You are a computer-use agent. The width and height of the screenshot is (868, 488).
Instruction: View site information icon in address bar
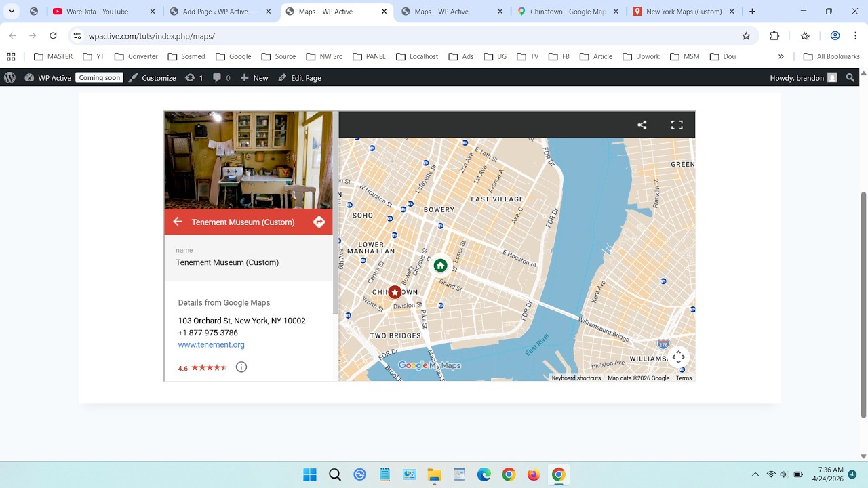[x=77, y=36]
